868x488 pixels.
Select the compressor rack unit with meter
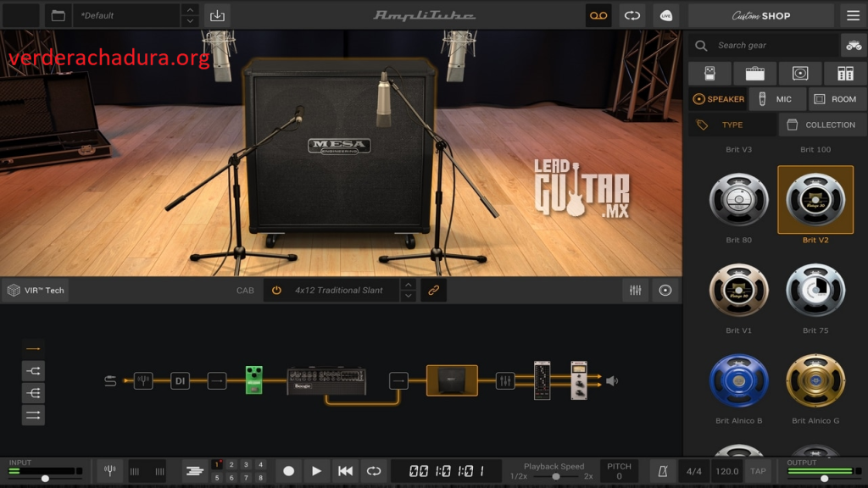click(578, 380)
